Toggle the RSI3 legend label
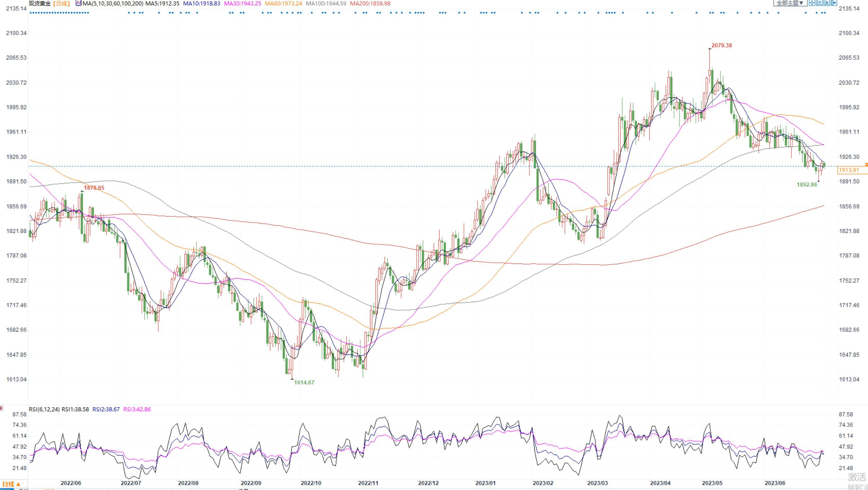 click(x=137, y=409)
